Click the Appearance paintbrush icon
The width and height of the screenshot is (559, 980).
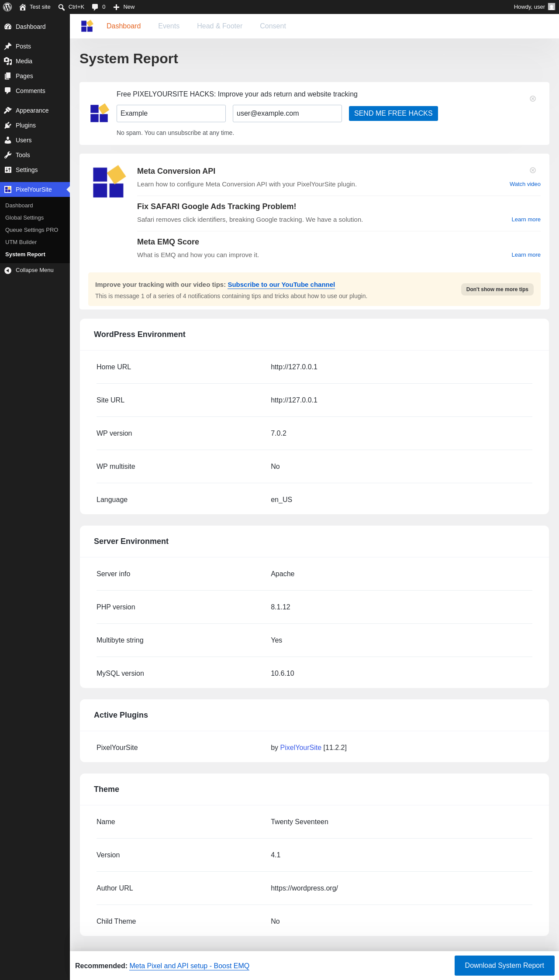point(8,110)
